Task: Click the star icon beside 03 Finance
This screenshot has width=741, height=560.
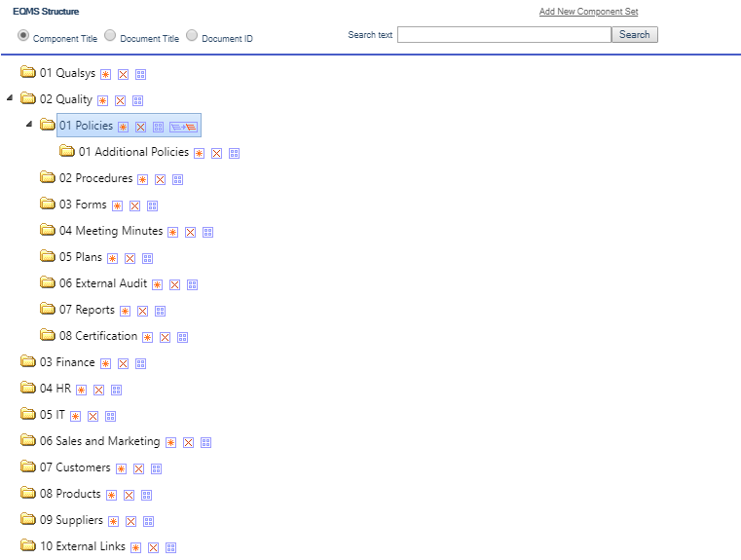Action: click(105, 364)
